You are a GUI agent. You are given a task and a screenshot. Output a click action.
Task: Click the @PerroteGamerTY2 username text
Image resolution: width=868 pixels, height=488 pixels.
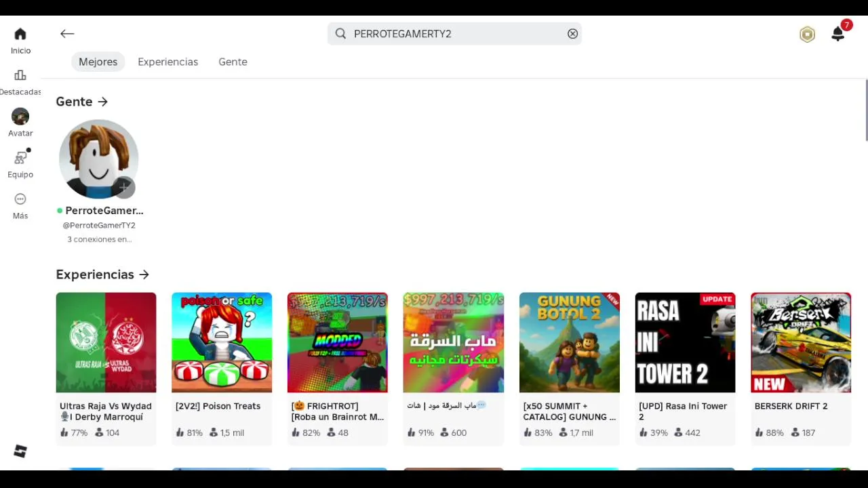pyautogui.click(x=99, y=226)
